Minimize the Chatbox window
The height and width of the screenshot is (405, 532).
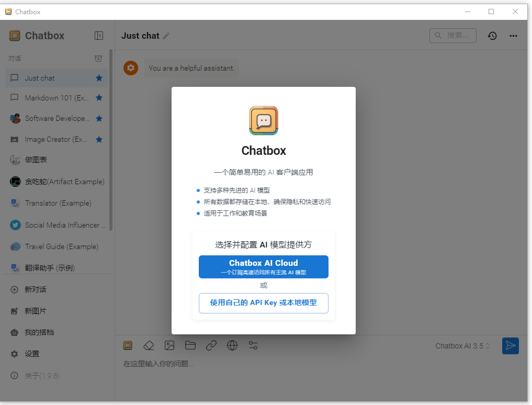tap(468, 12)
